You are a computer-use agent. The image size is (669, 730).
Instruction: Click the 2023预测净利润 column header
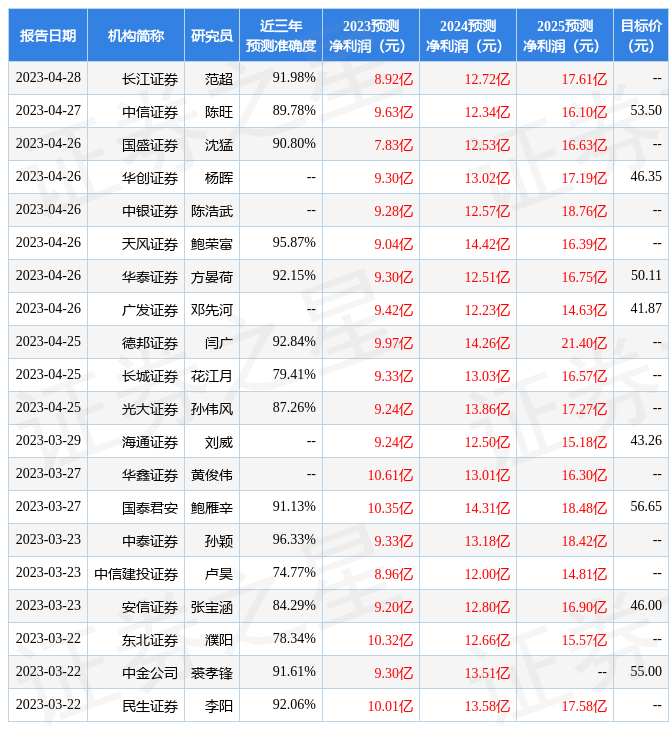371,35
